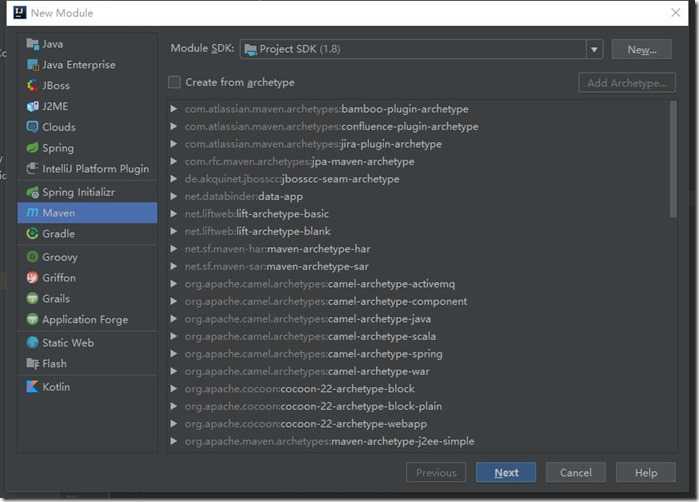The image size is (699, 502).
Task: Expand net.databinder data-app entry
Action: click(x=173, y=196)
